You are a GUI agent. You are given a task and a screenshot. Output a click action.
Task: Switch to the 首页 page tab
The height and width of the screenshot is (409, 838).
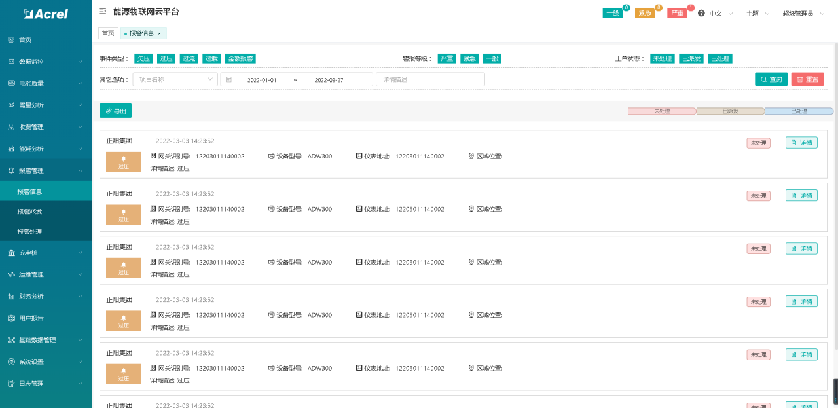tap(108, 33)
